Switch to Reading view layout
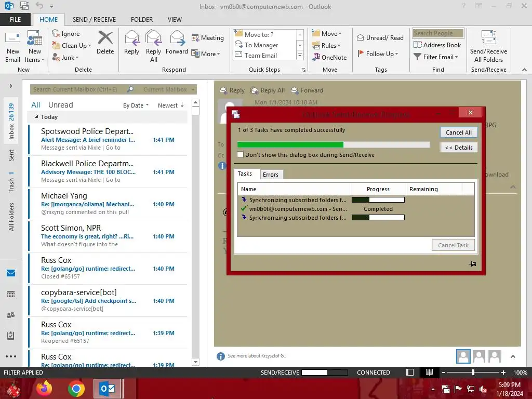 tap(429, 372)
